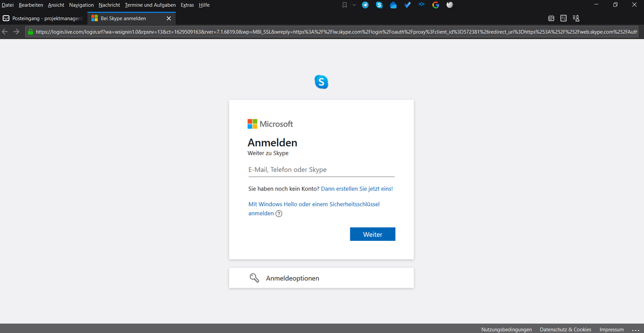Open the calendar icon in the tab bar
Viewport: 644px width, 333px height.
click(551, 18)
